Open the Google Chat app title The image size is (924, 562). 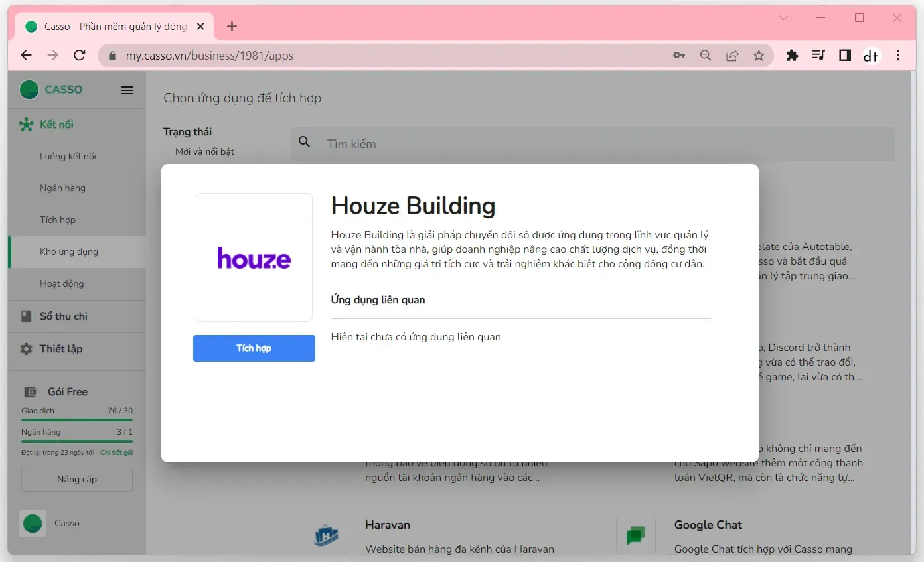708,525
